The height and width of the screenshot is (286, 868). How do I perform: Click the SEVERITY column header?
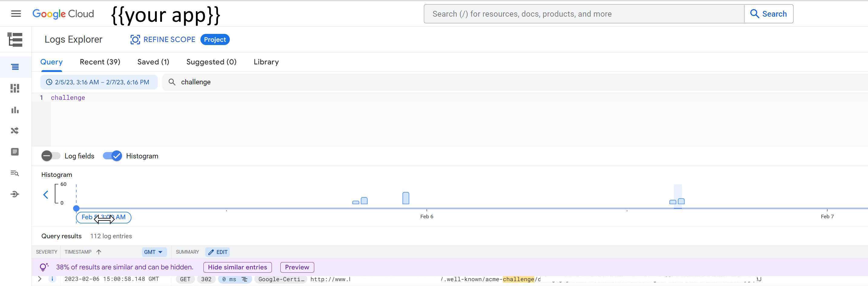coord(47,252)
